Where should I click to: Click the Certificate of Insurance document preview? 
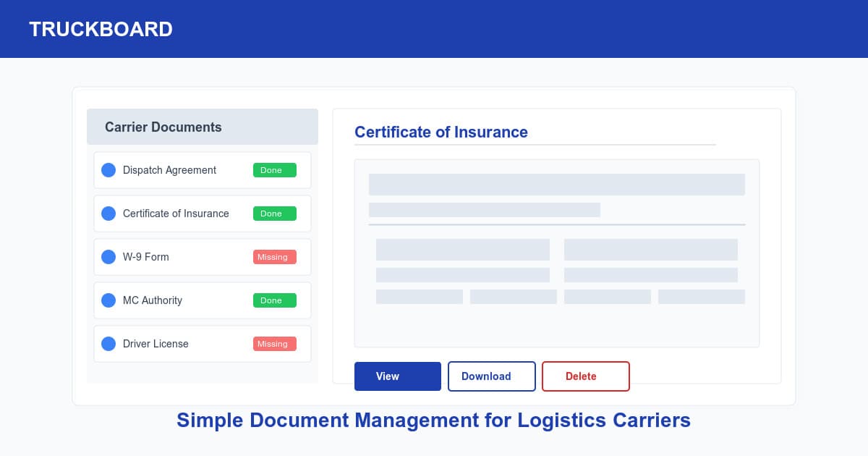[556, 253]
